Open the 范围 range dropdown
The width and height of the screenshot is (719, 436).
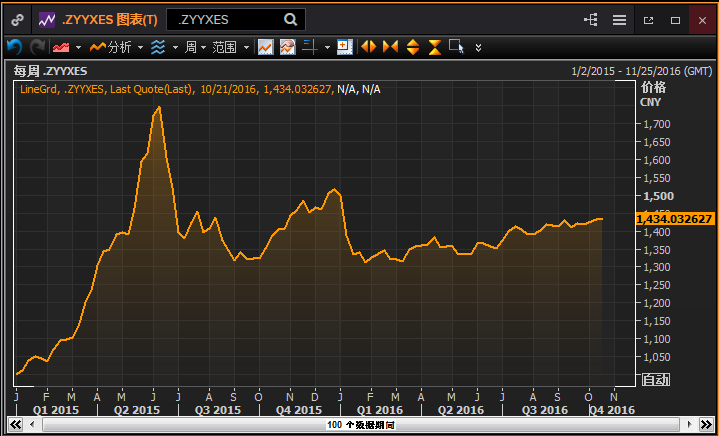pyautogui.click(x=231, y=47)
